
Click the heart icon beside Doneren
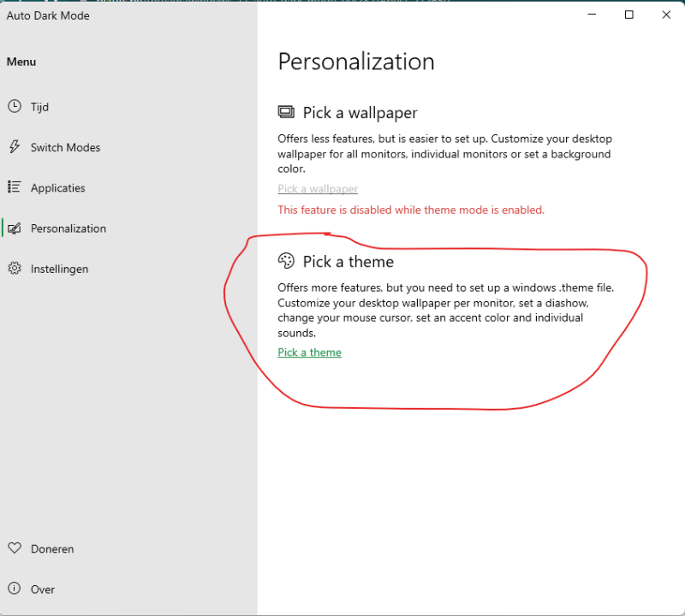point(15,548)
